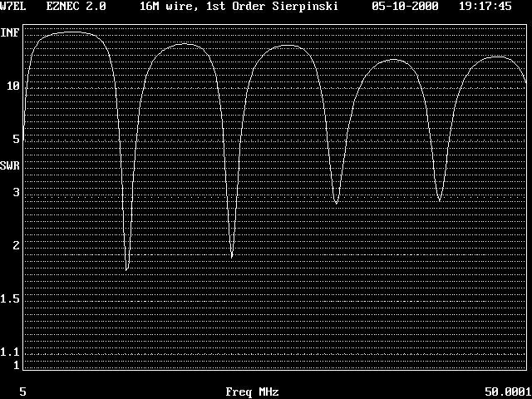Click the second SWR dip minimum near 1.9

tap(232, 257)
